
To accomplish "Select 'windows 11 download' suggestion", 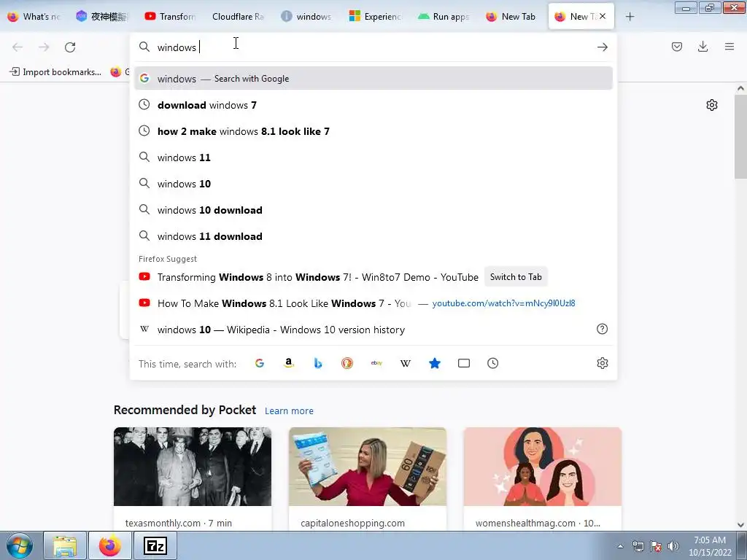I will click(373, 236).
